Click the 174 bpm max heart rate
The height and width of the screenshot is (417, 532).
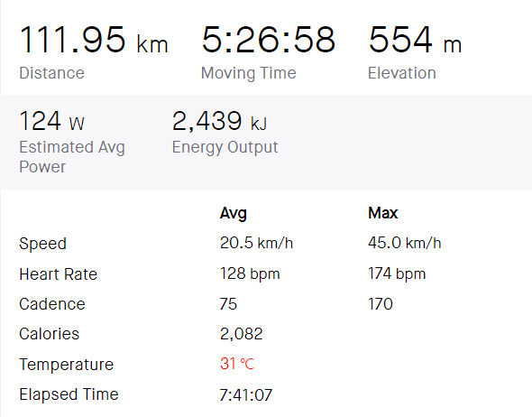tap(397, 273)
